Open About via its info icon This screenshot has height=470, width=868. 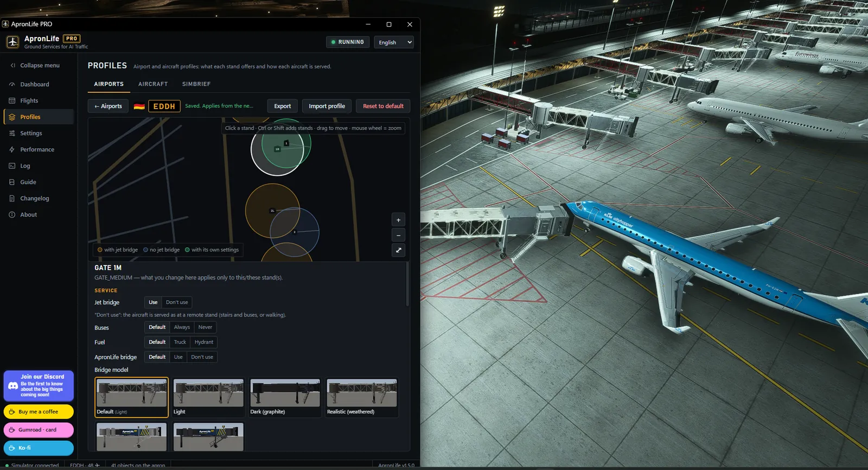[x=12, y=215]
